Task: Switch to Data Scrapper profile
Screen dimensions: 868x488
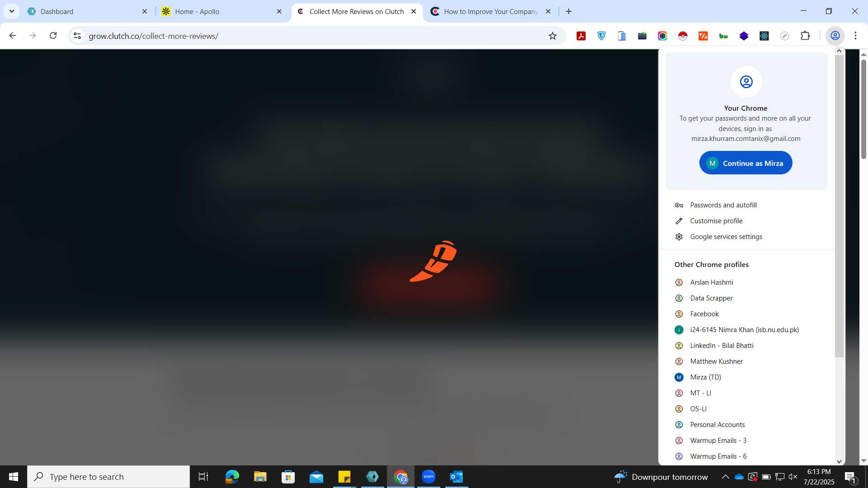Action: pyautogui.click(x=746, y=298)
